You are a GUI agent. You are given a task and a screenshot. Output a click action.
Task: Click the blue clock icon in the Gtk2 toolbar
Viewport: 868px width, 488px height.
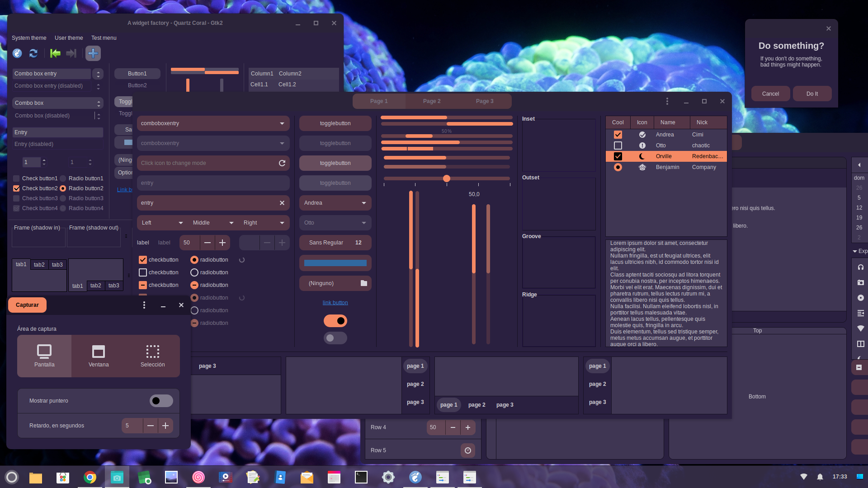pyautogui.click(x=17, y=53)
